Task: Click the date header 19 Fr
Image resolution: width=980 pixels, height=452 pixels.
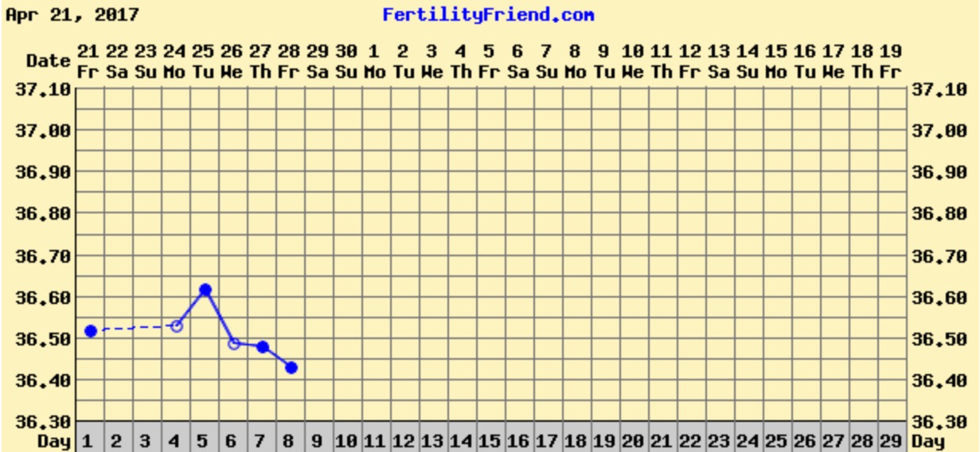Action: tap(891, 61)
